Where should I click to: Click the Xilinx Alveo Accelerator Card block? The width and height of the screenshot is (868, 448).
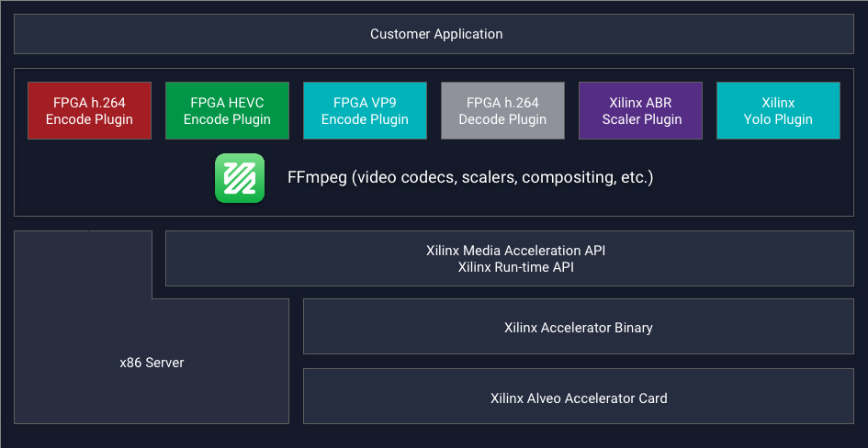[x=578, y=398]
